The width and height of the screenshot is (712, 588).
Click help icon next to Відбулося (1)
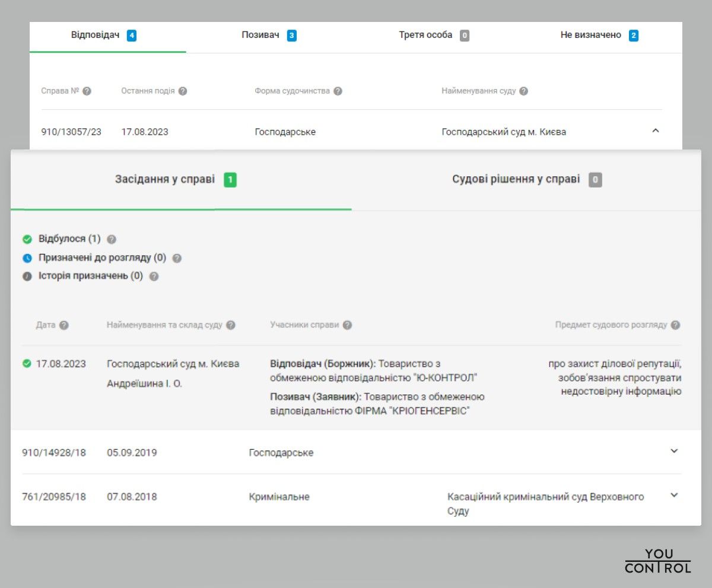point(112,240)
